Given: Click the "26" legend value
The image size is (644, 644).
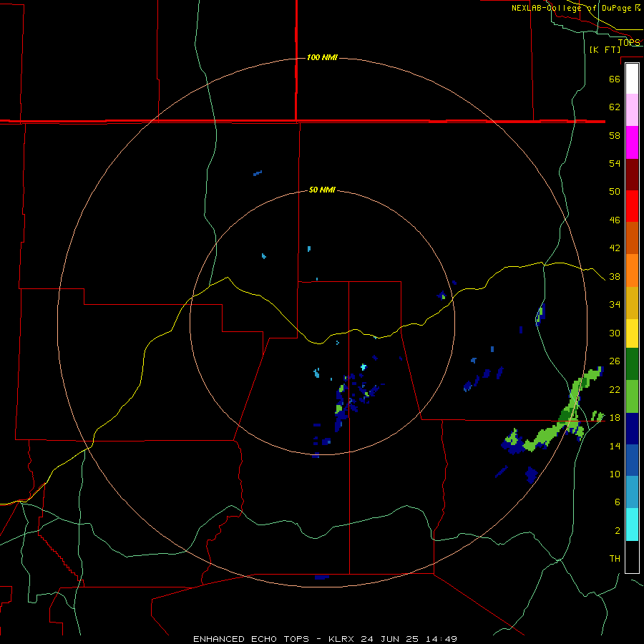Looking at the screenshot, I should pyautogui.click(x=615, y=361).
